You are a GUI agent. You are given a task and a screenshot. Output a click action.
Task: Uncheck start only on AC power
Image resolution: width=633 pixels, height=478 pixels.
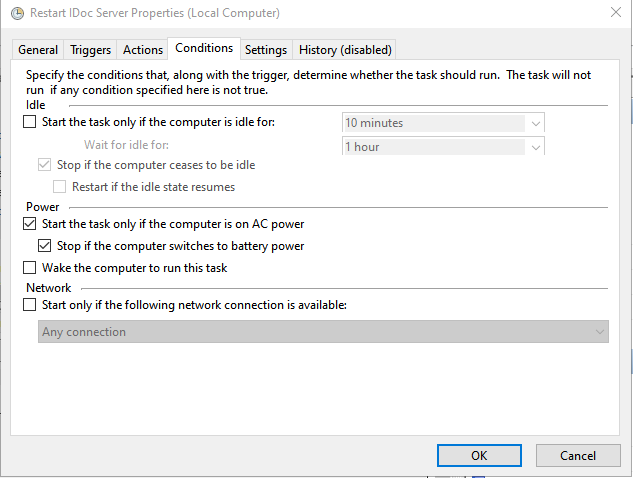click(x=29, y=225)
